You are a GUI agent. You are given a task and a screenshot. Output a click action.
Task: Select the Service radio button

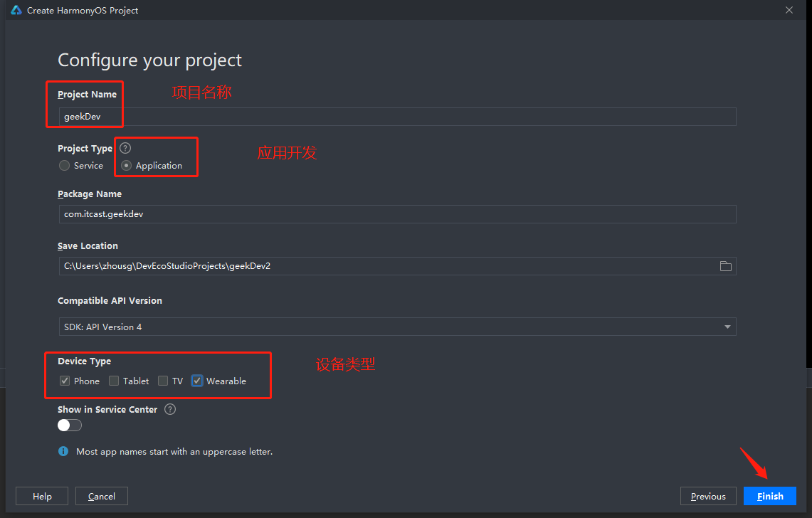click(65, 166)
